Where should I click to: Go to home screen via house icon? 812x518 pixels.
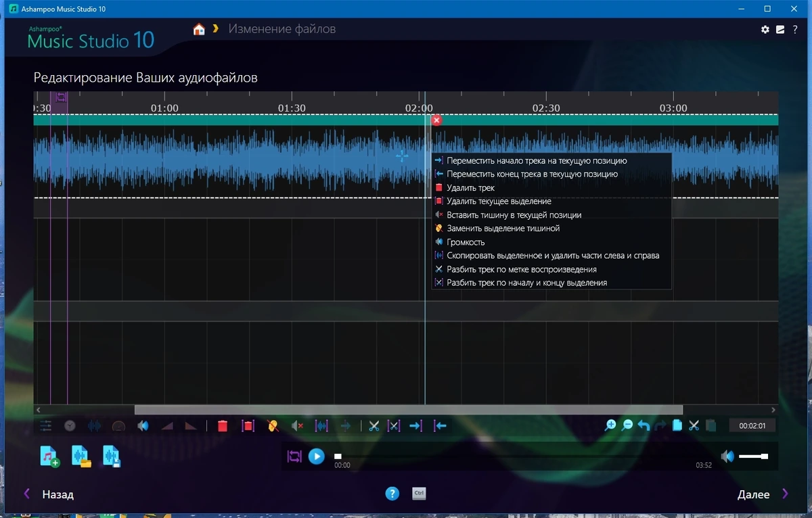pyautogui.click(x=199, y=29)
